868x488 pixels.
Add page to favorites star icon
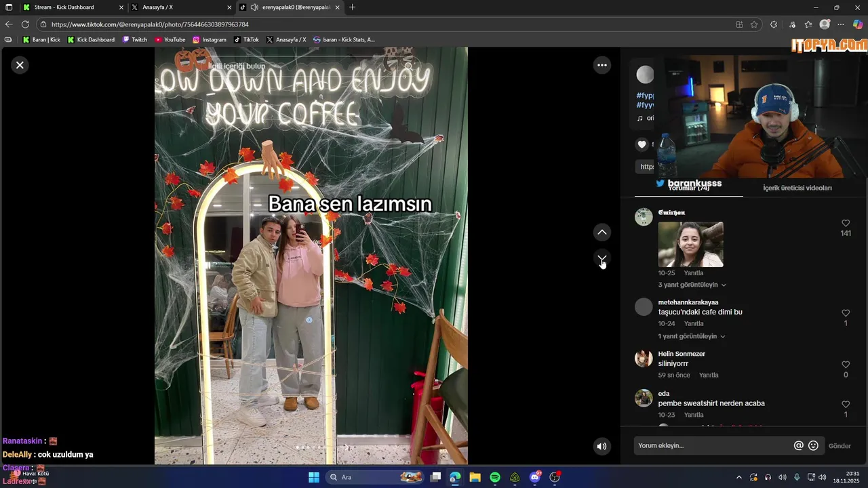(754, 24)
